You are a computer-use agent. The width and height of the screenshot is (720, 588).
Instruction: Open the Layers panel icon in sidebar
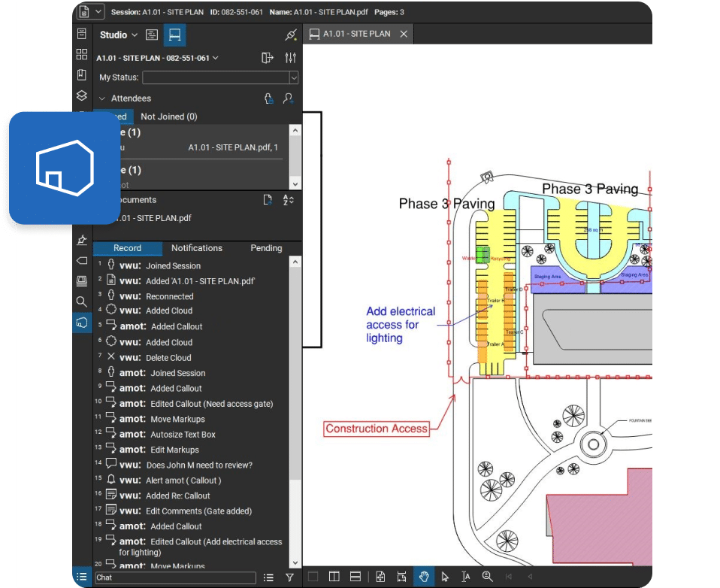pyautogui.click(x=82, y=95)
